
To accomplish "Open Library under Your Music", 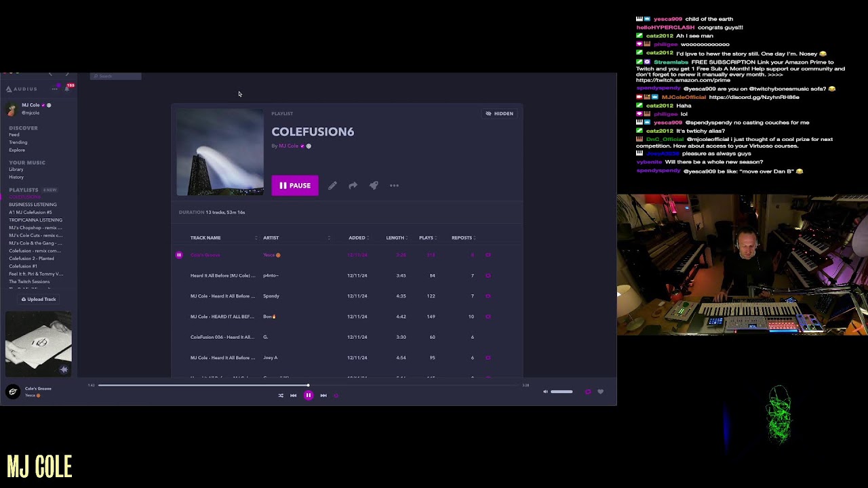I will coord(16,169).
